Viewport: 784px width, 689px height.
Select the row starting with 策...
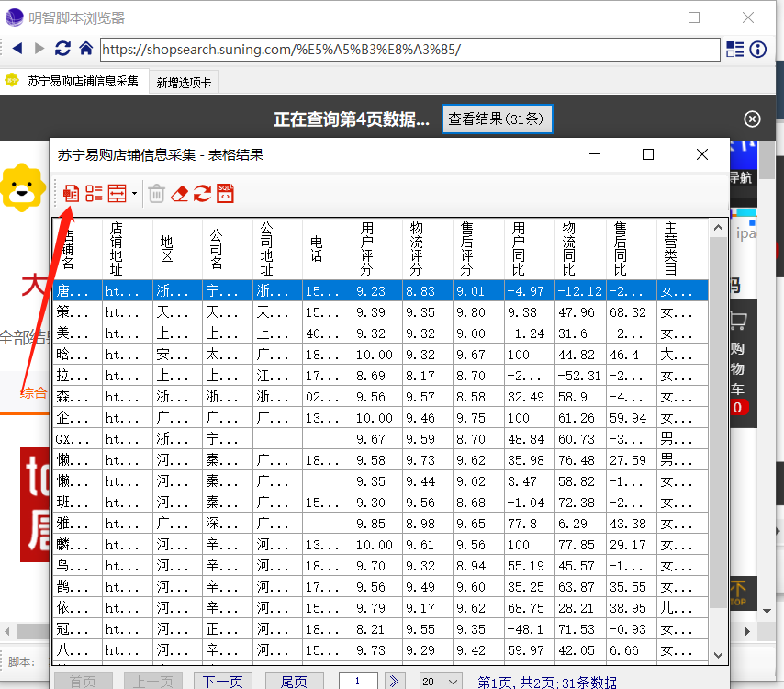(x=380, y=312)
